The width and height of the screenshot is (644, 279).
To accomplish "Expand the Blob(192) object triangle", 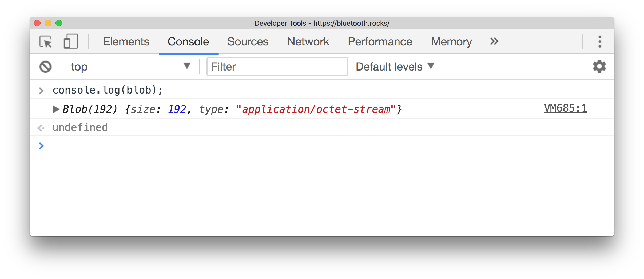I will click(x=56, y=109).
